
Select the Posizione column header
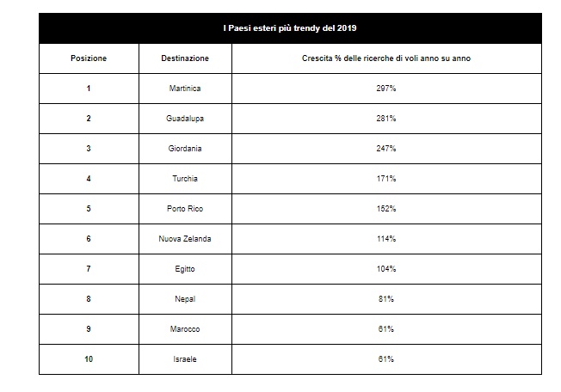click(89, 58)
